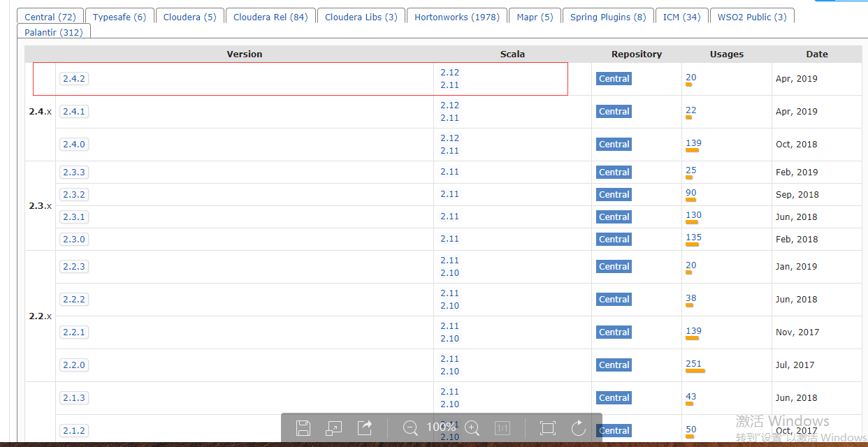868x447 pixels.
Task: Click the 1:1 actual size icon
Action: [502, 428]
